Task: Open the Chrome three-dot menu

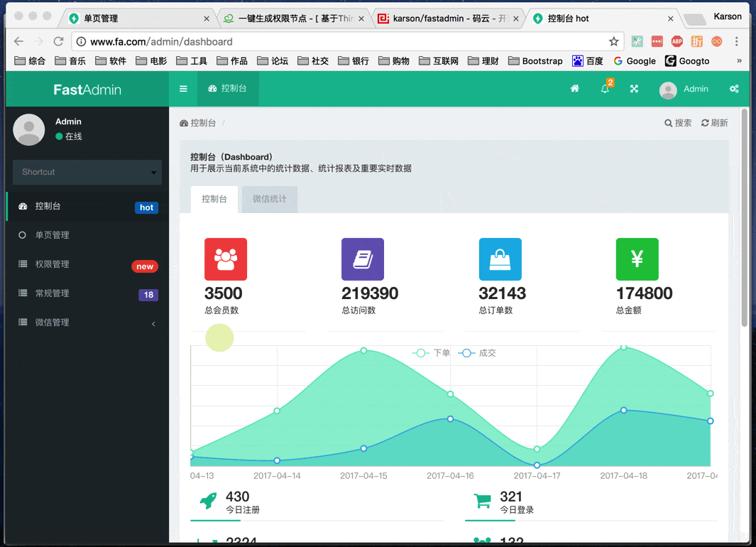Action: click(x=736, y=41)
